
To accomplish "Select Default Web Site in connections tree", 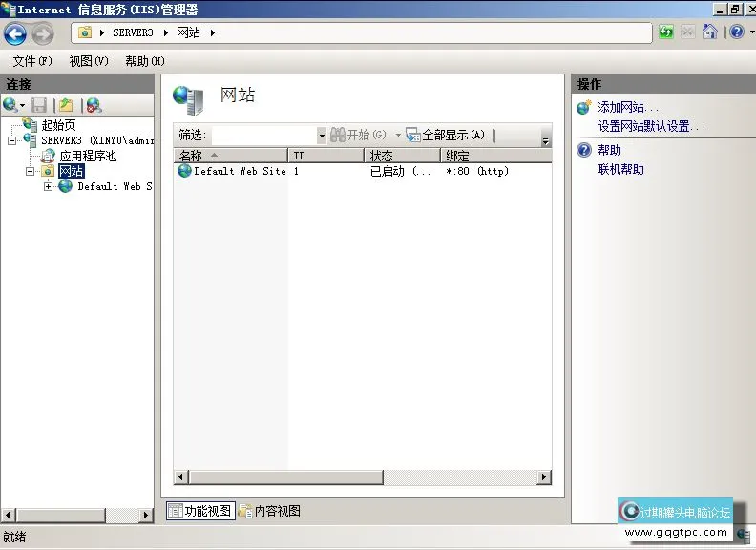I will (115, 186).
